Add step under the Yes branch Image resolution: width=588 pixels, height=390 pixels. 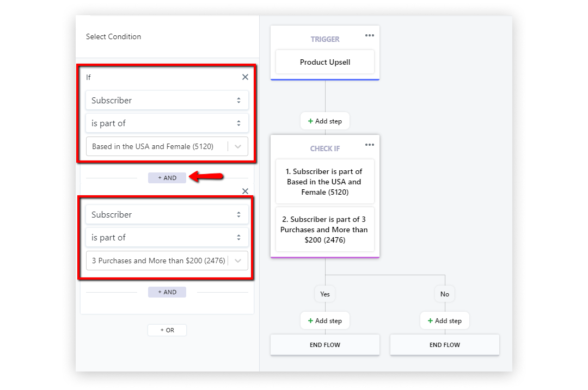(x=325, y=321)
